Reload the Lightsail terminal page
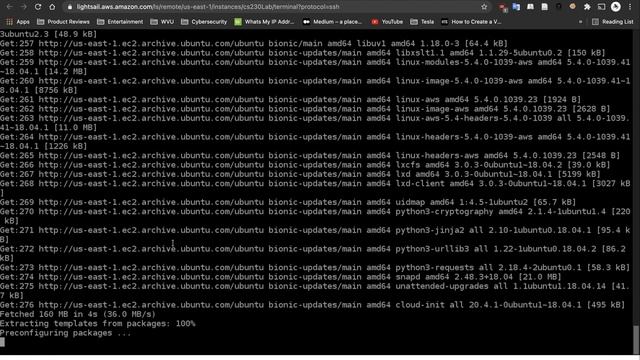Image resolution: width=640 pixels, height=360 pixels. [38, 7]
